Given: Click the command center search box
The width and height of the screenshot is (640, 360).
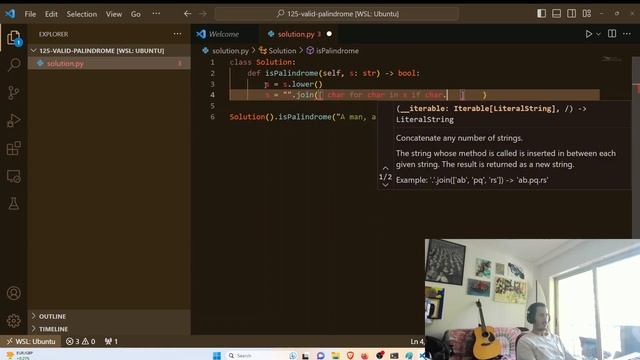Looking at the screenshot, I should (x=337, y=13).
